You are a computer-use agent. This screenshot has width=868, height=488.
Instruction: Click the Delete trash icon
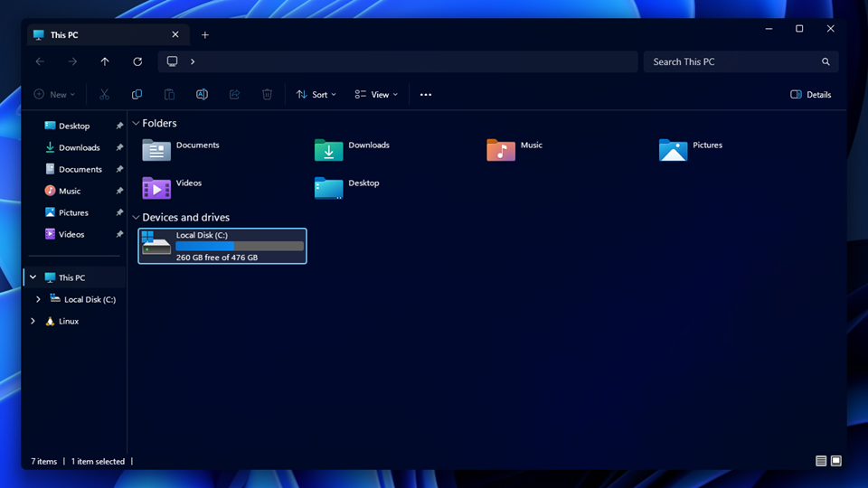click(267, 95)
